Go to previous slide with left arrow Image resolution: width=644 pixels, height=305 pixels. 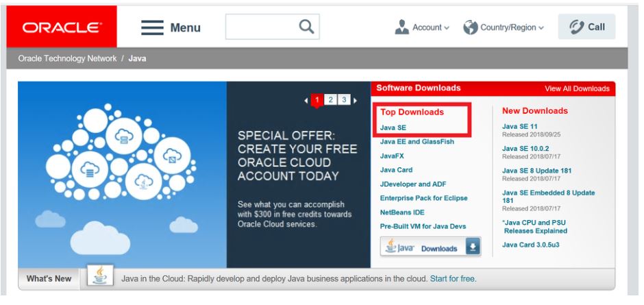point(306,100)
